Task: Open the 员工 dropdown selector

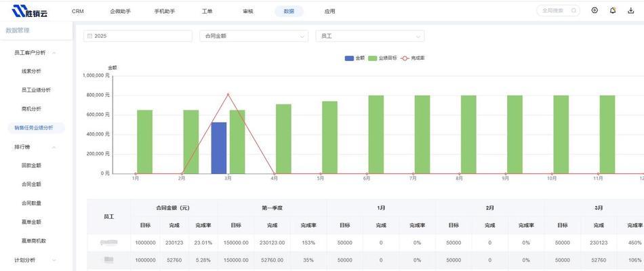Action: coord(369,36)
